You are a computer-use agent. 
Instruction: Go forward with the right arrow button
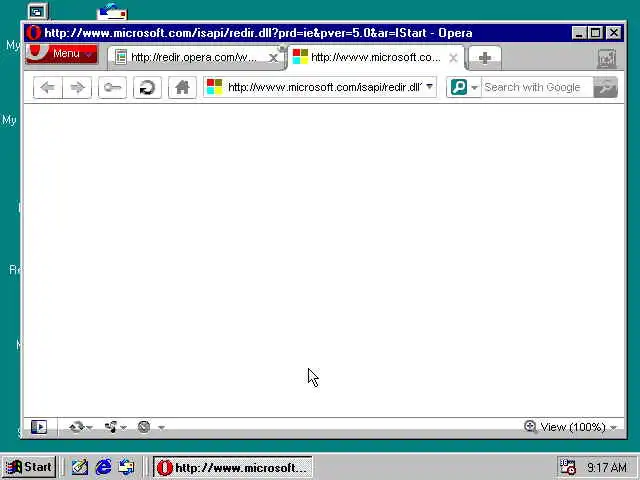pyautogui.click(x=77, y=87)
